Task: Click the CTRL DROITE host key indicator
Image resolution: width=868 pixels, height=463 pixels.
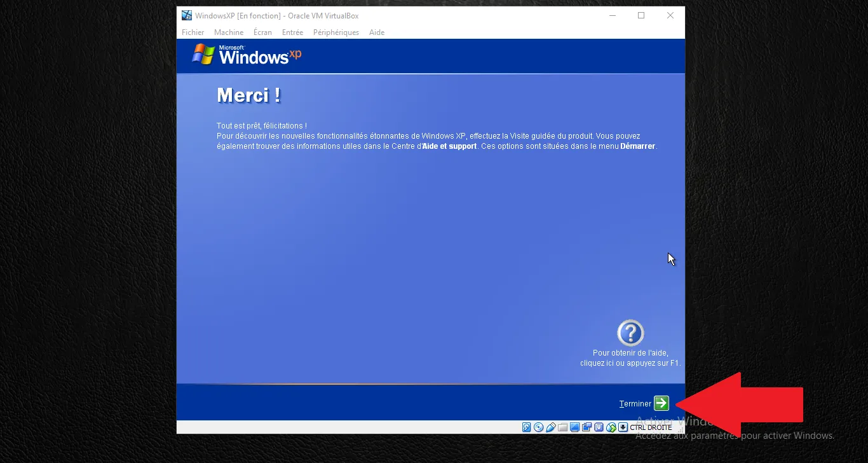Action: [x=651, y=427]
